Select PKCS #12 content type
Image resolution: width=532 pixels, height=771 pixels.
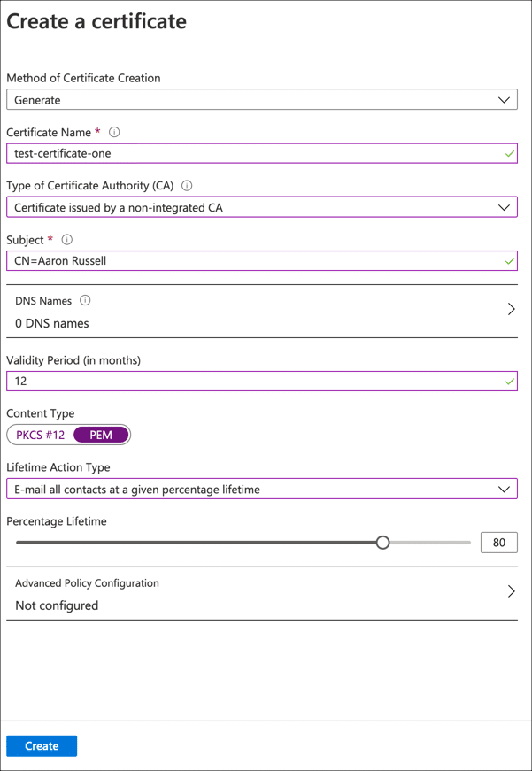pos(41,435)
